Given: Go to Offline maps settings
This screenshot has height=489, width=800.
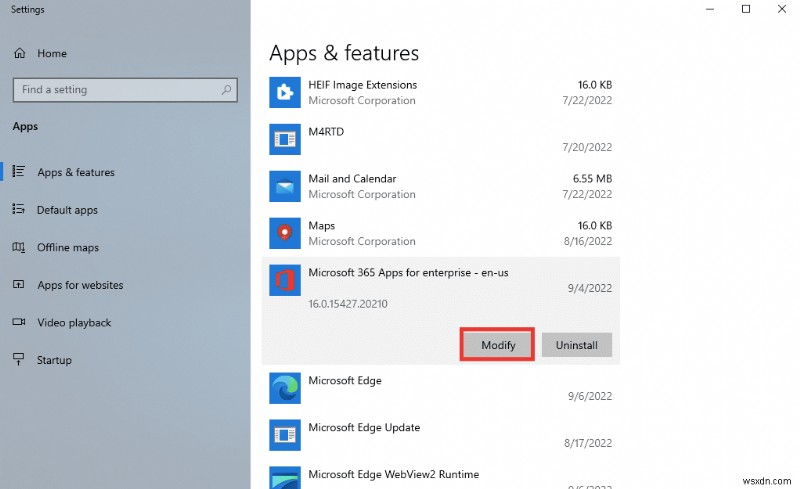Looking at the screenshot, I should pos(68,248).
